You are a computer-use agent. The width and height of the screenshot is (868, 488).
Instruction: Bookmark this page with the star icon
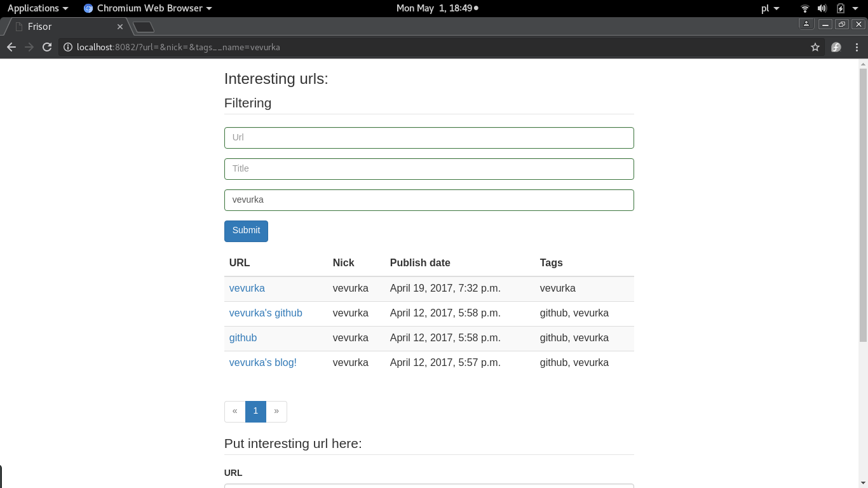(x=815, y=47)
